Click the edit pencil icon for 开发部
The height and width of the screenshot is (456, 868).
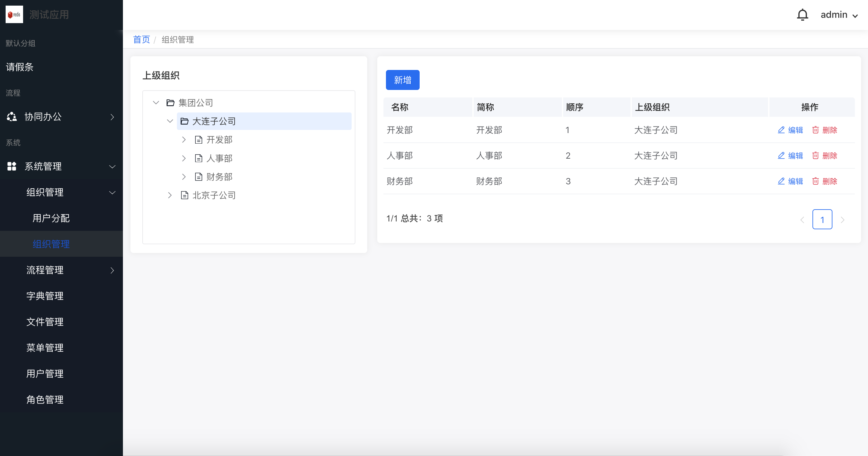781,130
